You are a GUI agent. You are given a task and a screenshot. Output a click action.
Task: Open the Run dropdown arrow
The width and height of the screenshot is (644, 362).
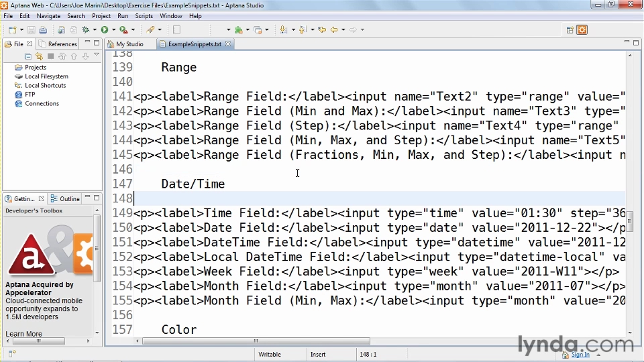[114, 29]
